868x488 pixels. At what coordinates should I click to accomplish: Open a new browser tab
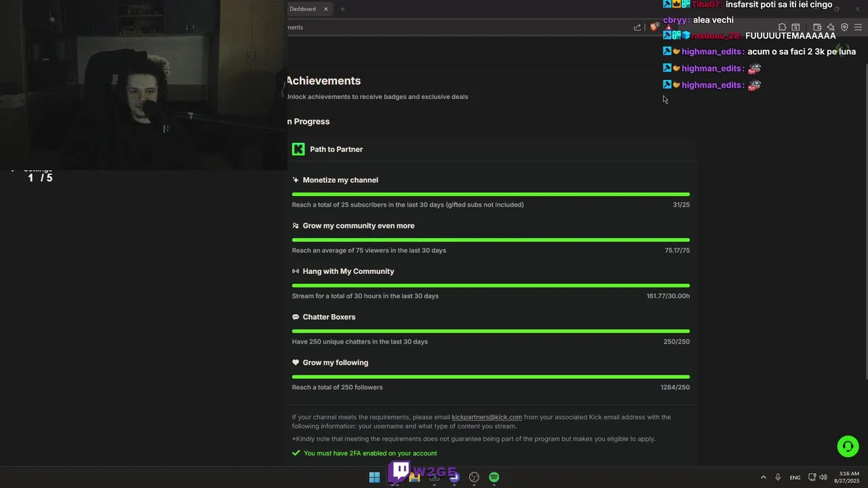pyautogui.click(x=342, y=9)
